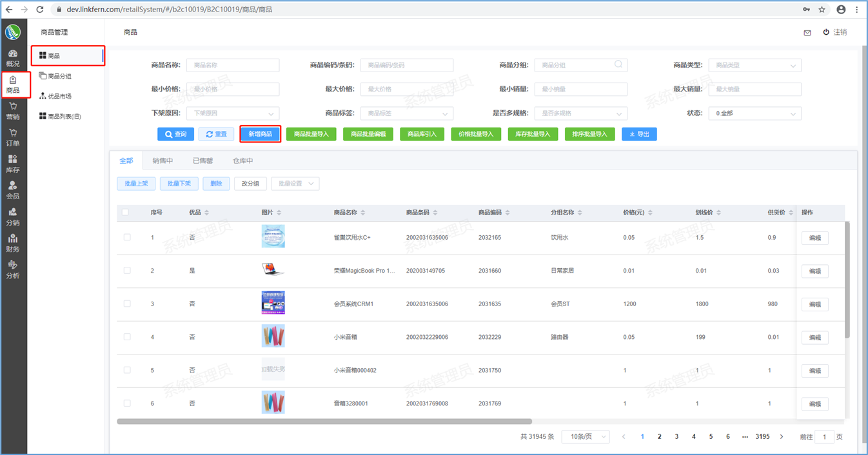
Task: Open the 10条/页 page size dropdown
Action: pos(585,436)
